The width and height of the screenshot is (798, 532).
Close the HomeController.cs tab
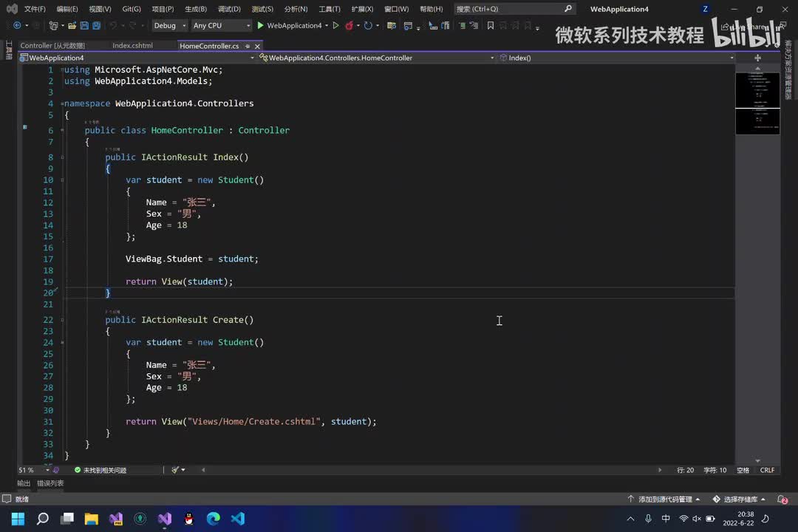click(x=258, y=47)
